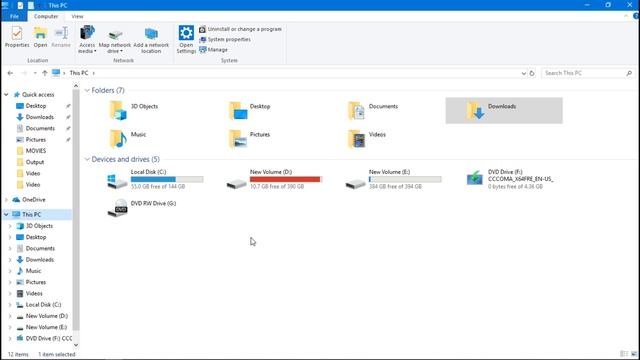The width and height of the screenshot is (640, 360).
Task: Switch to details view icon
Action: 624,354
